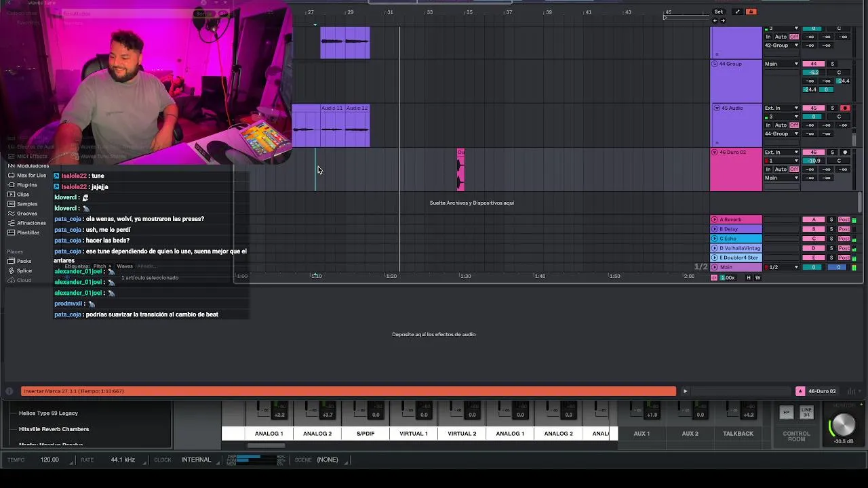The height and width of the screenshot is (488, 868).
Task: Click the info icon left of status bar
Action: click(9, 391)
